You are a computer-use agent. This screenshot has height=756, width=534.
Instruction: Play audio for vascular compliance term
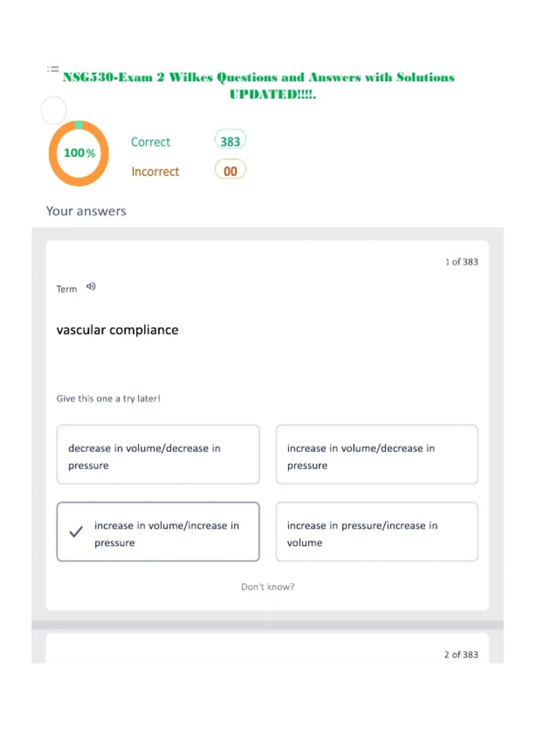point(91,286)
